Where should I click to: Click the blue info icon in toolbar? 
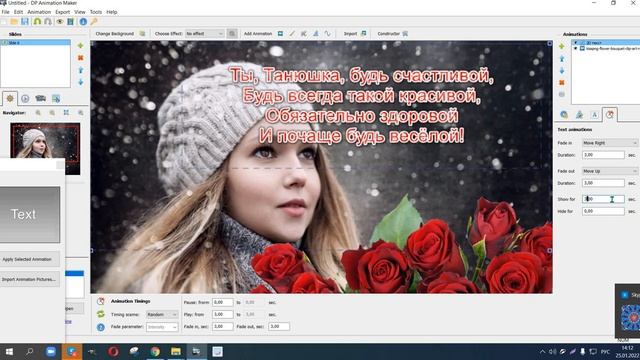point(83,22)
